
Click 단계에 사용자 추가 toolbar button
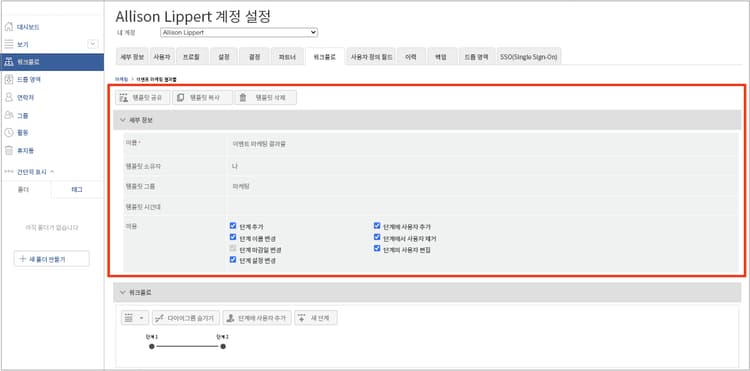pyautogui.click(x=257, y=318)
